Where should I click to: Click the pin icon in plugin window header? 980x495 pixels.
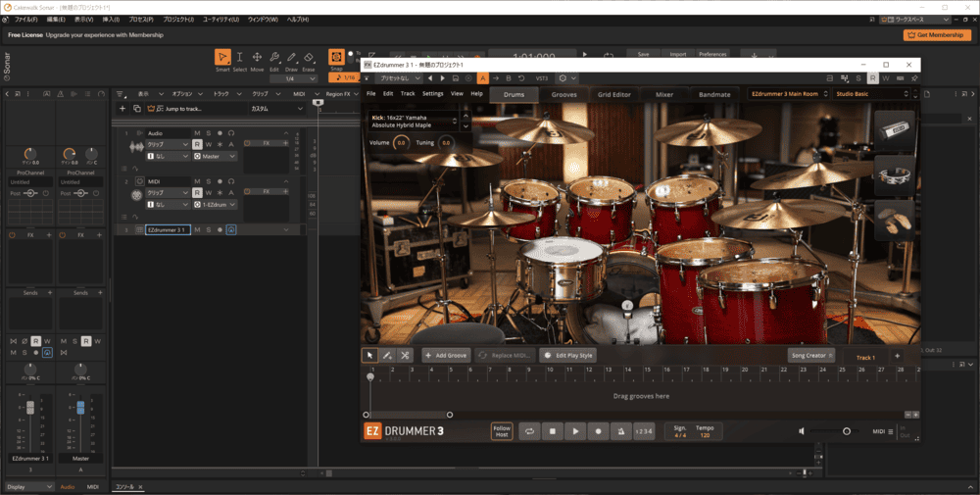point(913,78)
